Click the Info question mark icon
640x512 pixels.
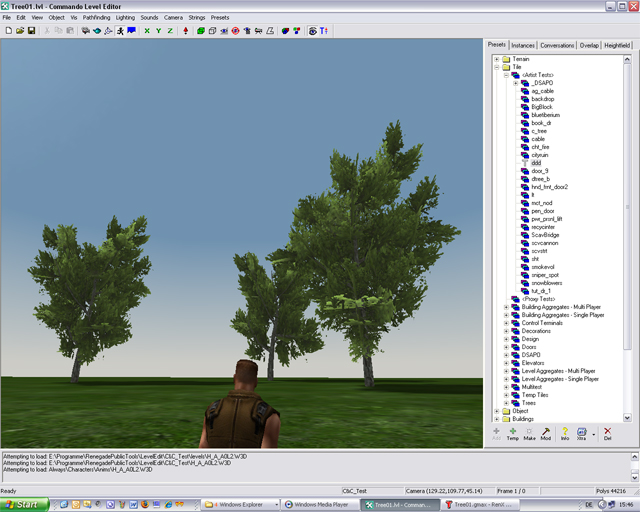(x=564, y=433)
